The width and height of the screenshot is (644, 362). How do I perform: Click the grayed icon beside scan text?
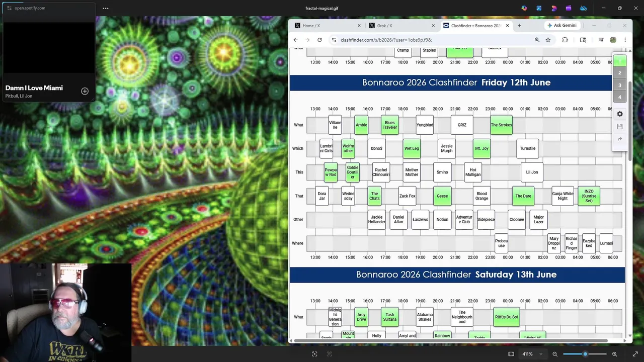[330, 354]
